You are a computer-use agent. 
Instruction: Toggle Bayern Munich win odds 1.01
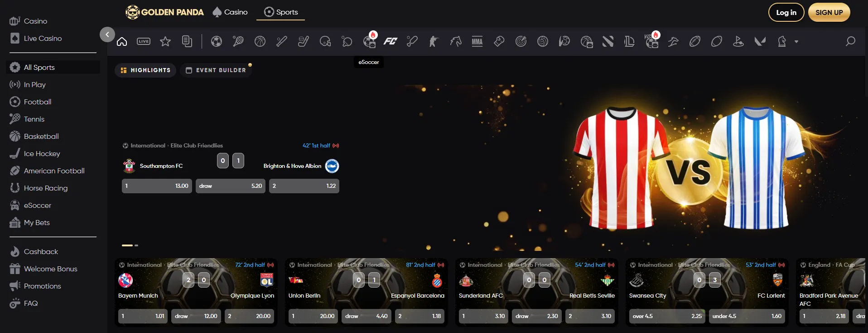[x=143, y=316]
